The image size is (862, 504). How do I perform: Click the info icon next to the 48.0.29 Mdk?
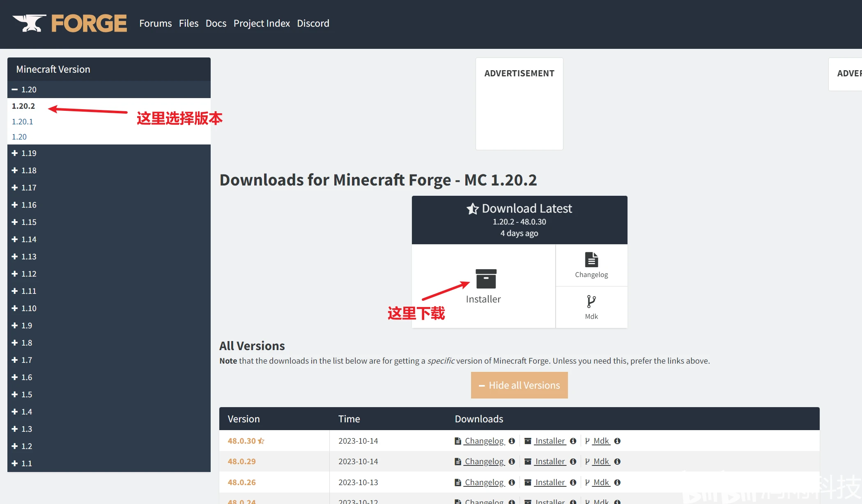tap(617, 461)
